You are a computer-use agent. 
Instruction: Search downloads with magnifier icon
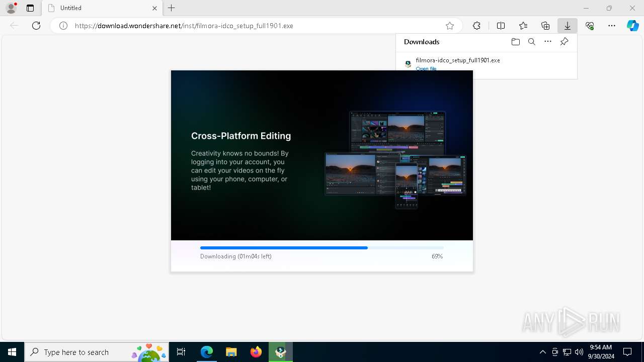(x=531, y=42)
